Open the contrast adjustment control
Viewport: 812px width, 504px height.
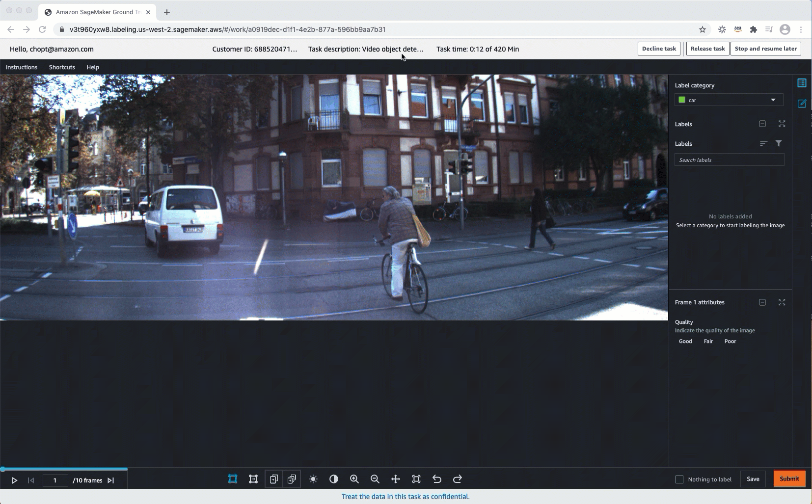[335, 479]
